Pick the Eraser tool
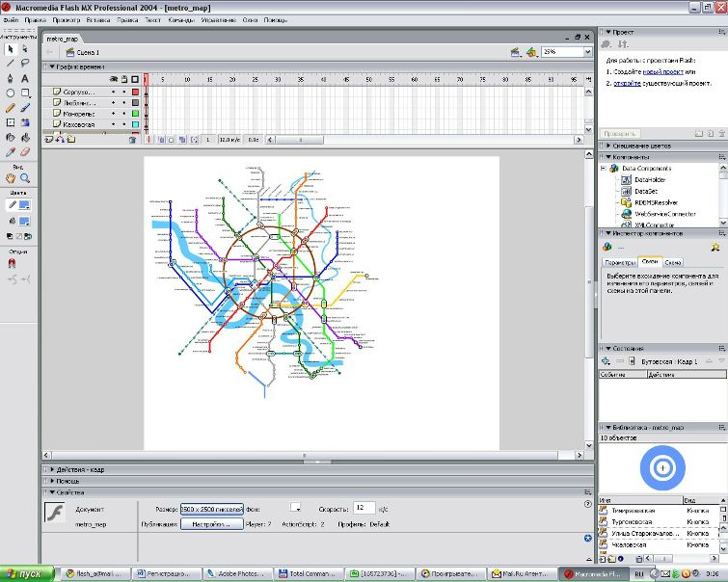Screen dimensions: 728x582 tap(25, 152)
